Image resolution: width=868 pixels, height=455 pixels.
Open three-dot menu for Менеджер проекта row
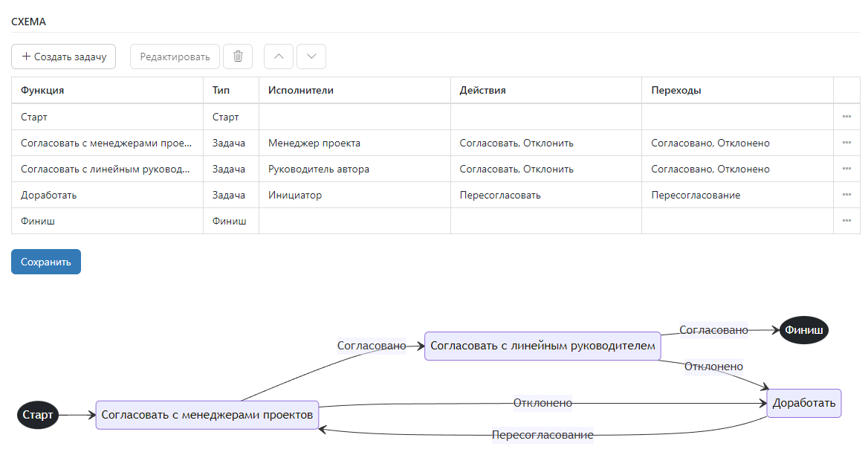(846, 143)
